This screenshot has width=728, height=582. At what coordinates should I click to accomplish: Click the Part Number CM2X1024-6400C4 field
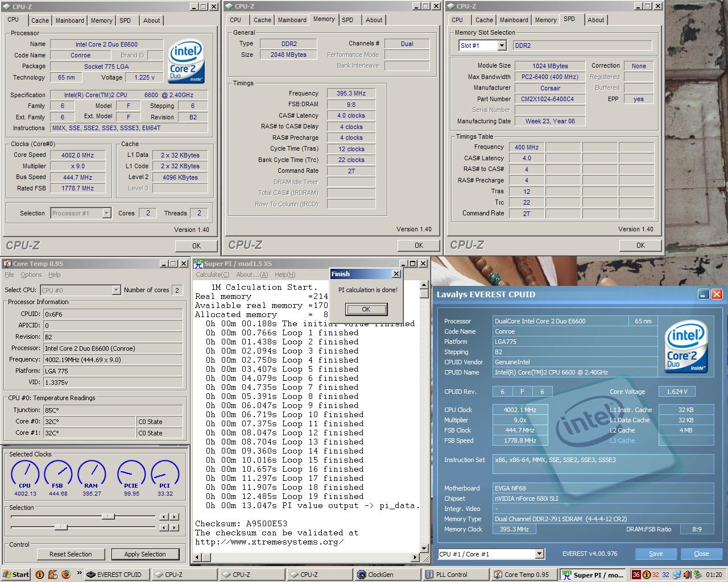(x=550, y=99)
